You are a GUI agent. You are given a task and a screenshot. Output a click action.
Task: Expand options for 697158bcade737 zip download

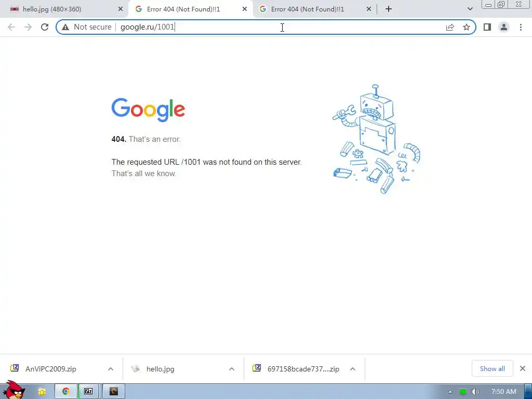click(x=353, y=369)
